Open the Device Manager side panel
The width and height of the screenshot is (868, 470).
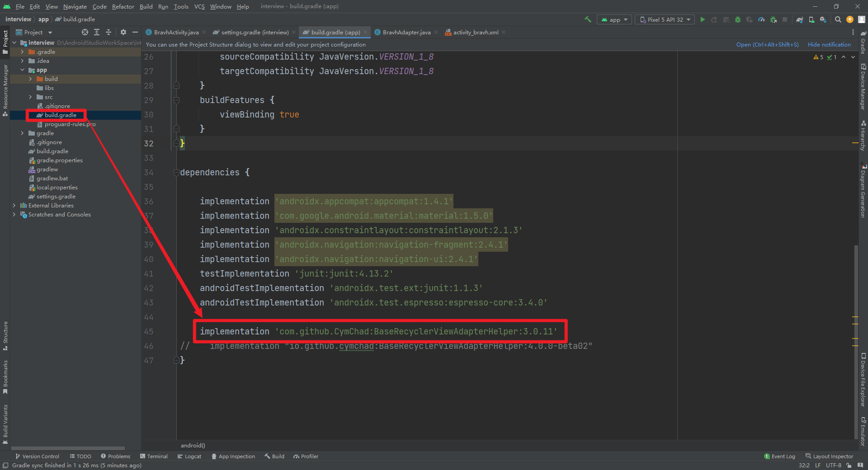863,87
